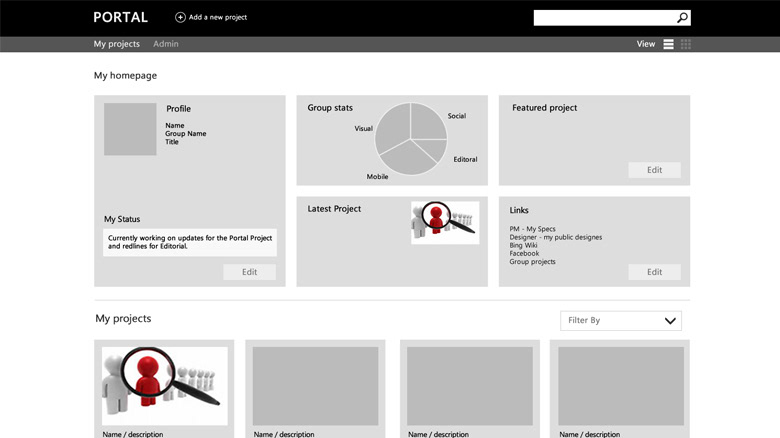
Task: Switch to grid view icon
Action: click(685, 44)
